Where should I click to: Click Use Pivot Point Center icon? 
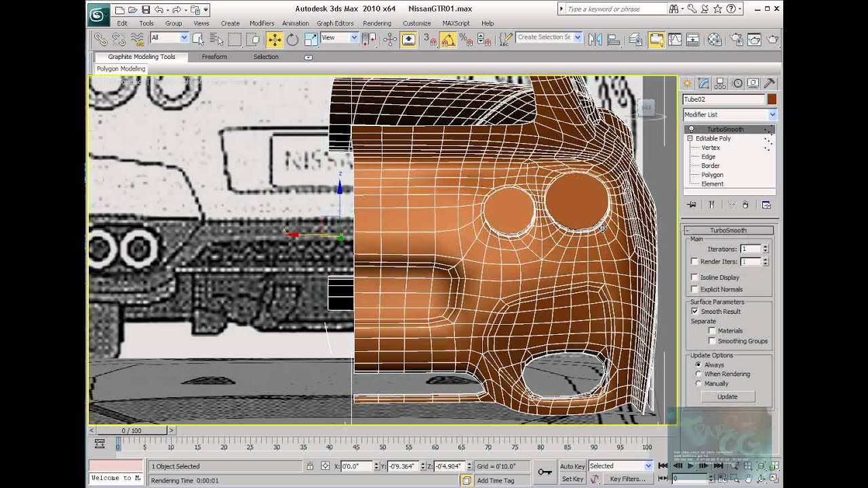point(369,39)
